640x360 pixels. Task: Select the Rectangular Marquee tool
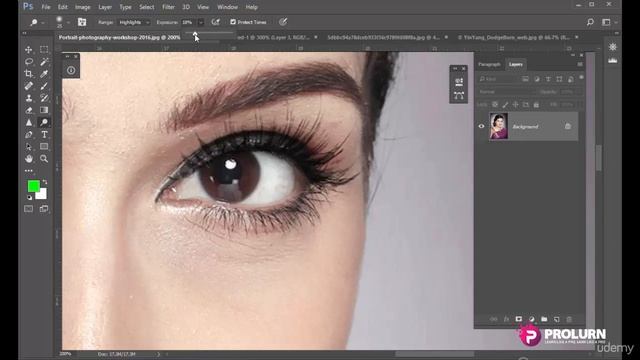pyautogui.click(x=44, y=50)
